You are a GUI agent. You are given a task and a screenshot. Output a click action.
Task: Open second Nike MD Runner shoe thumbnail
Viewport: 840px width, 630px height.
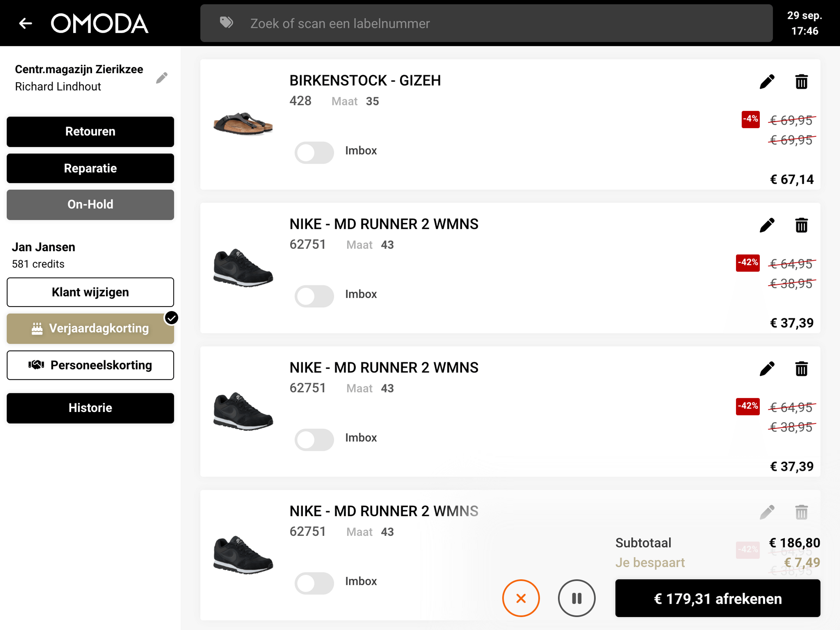point(243,411)
